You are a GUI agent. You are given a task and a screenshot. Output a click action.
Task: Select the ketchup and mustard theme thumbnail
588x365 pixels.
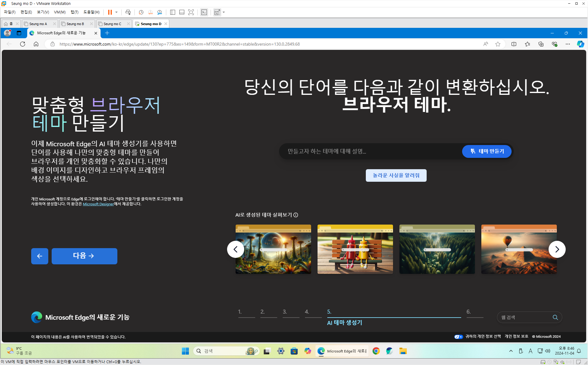[x=355, y=249]
